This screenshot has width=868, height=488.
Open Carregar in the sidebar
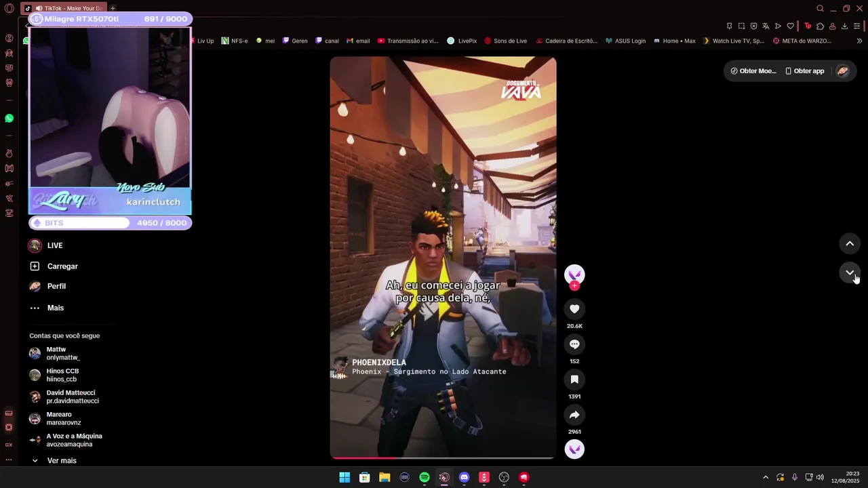coord(54,266)
